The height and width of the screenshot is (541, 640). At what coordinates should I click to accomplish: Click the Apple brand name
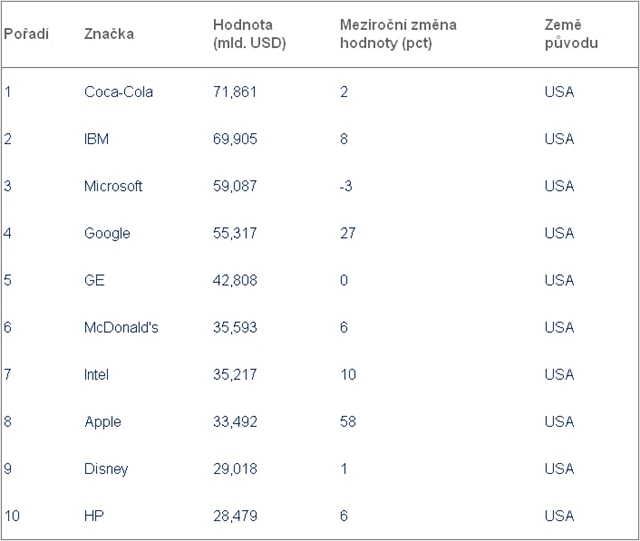coord(103,422)
